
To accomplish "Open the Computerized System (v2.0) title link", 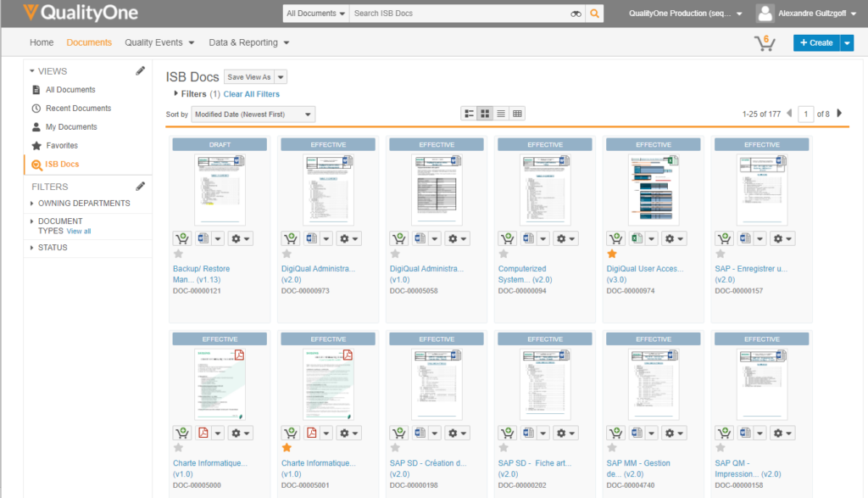I will [525, 274].
